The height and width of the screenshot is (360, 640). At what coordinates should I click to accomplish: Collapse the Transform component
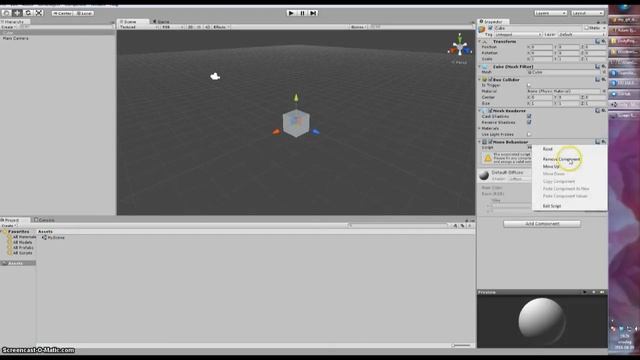[480, 42]
